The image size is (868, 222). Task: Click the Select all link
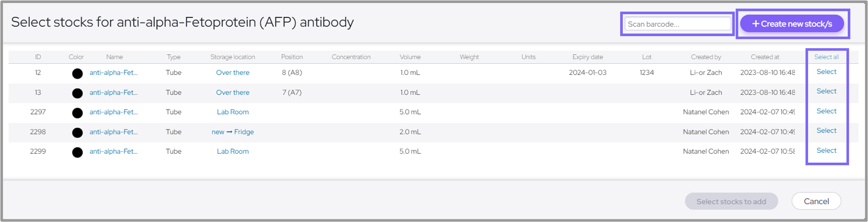[826, 57]
